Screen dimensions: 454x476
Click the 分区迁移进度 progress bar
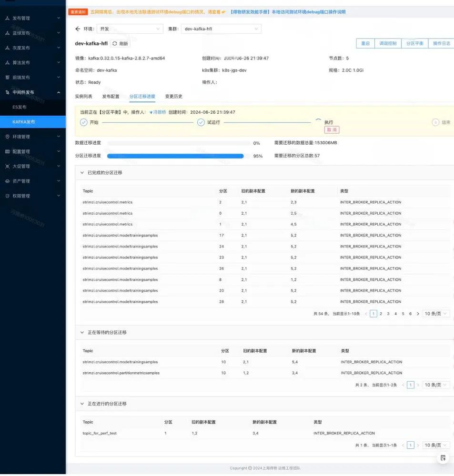tap(175, 156)
